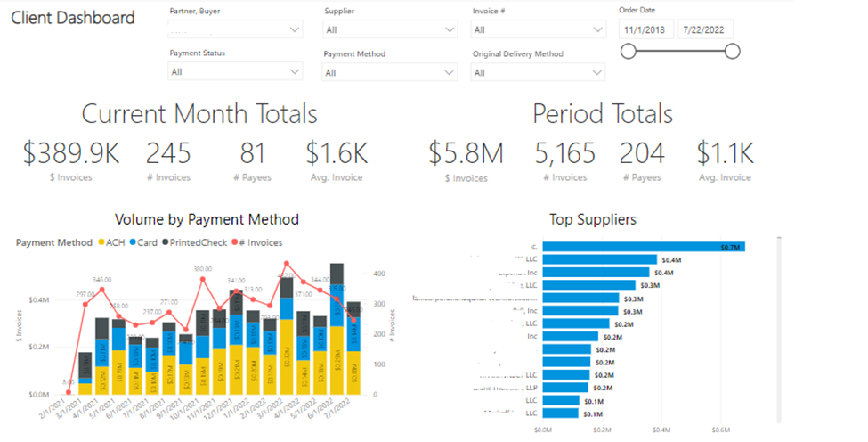Screen dimensions: 868x442
Task: Select the right Order Date slider handle
Action: [x=733, y=52]
